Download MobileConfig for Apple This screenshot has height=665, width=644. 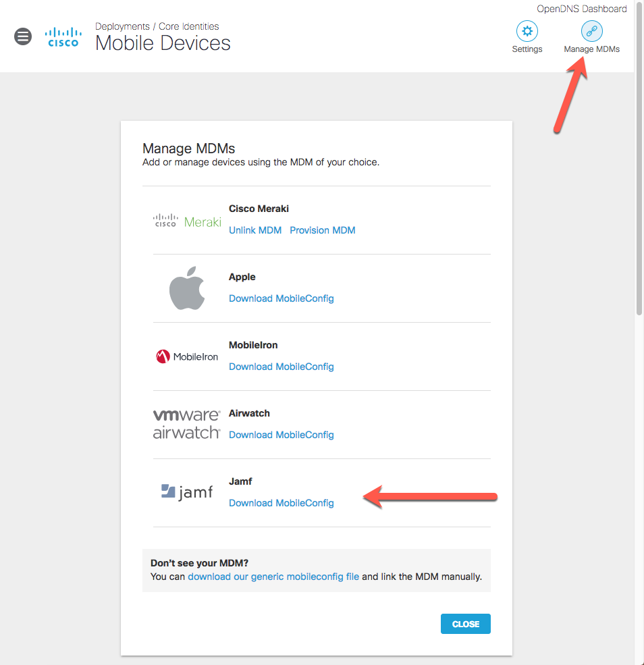tap(281, 298)
